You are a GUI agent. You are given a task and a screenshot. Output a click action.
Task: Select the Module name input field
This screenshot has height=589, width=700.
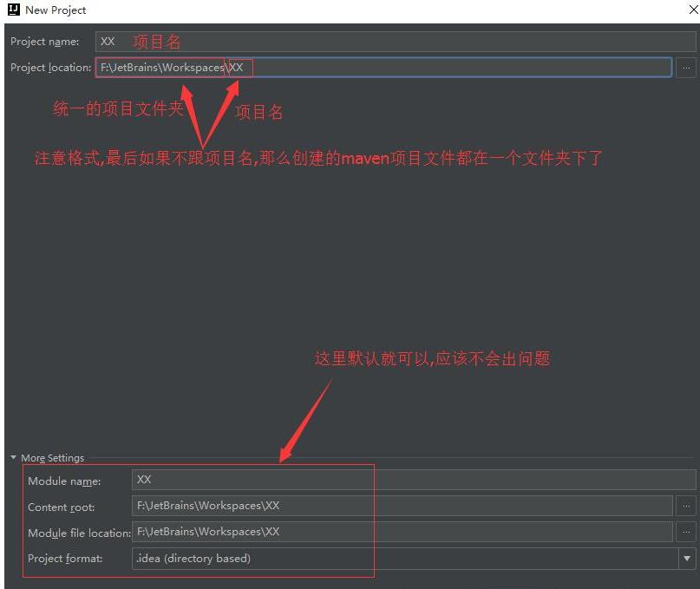(x=413, y=480)
